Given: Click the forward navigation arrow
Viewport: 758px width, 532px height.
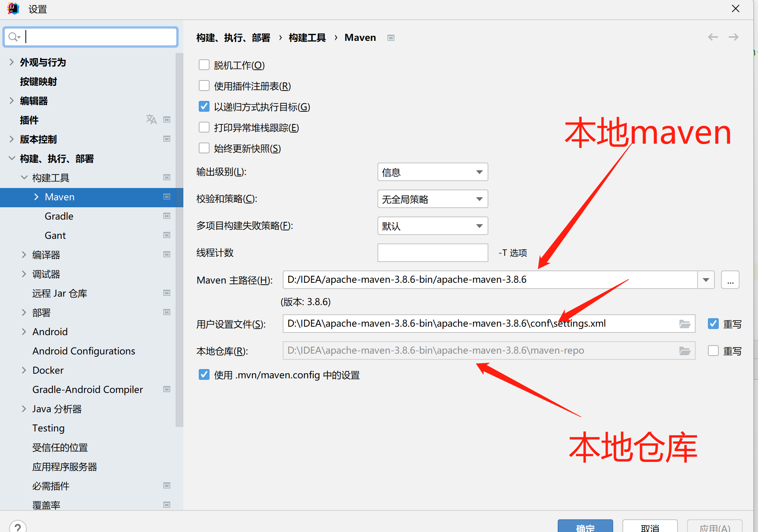Looking at the screenshot, I should (733, 37).
